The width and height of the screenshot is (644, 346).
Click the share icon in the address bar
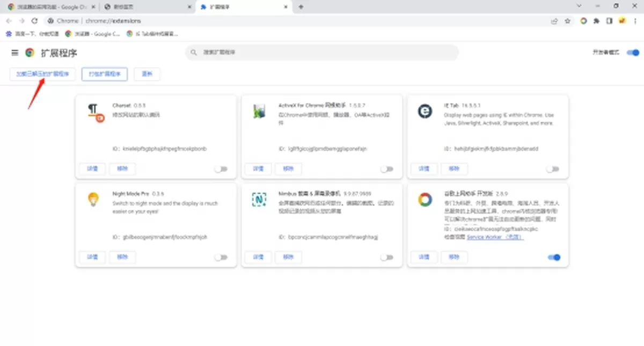click(x=554, y=21)
